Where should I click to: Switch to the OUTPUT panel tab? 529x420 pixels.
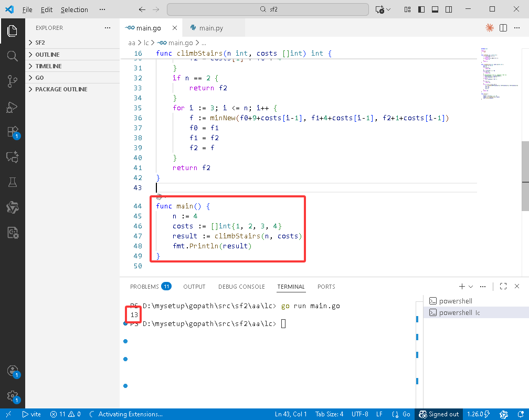coord(194,287)
